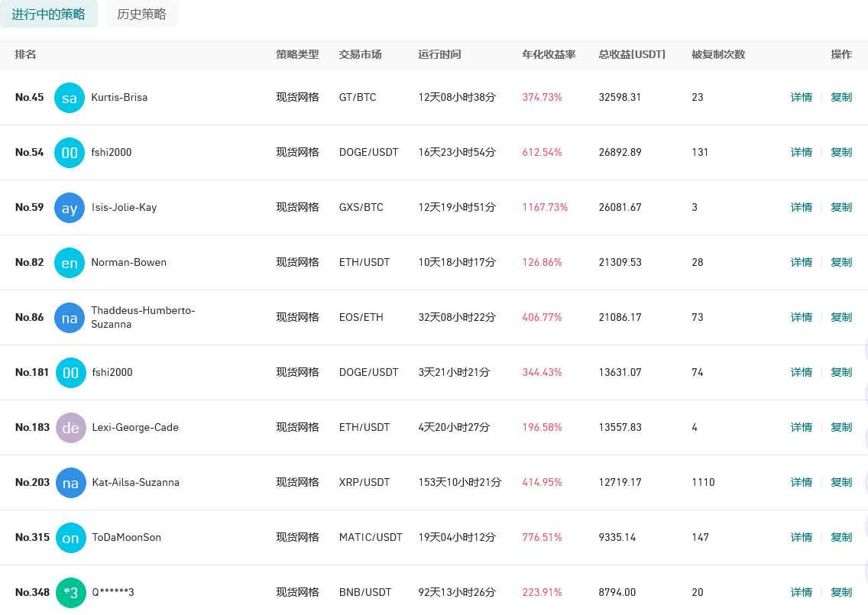Click 复制 in row No.181
868x615 pixels.
point(841,372)
